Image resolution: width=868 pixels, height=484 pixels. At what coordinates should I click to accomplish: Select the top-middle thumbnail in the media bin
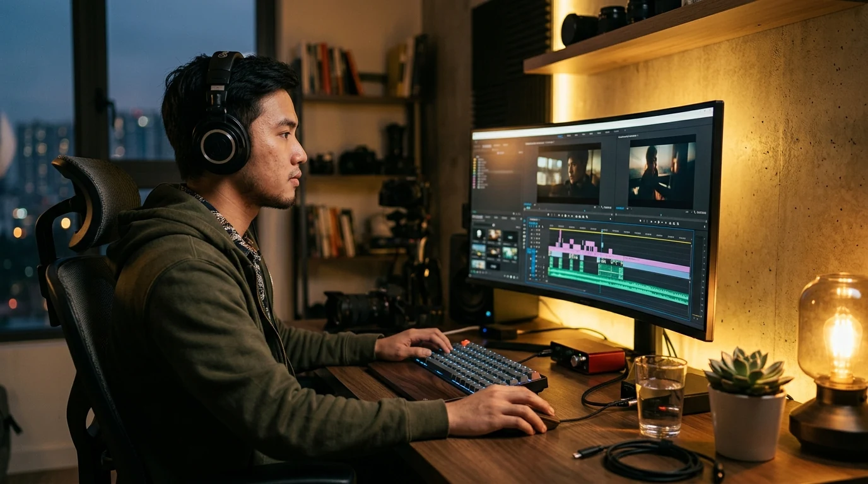tap(493, 236)
